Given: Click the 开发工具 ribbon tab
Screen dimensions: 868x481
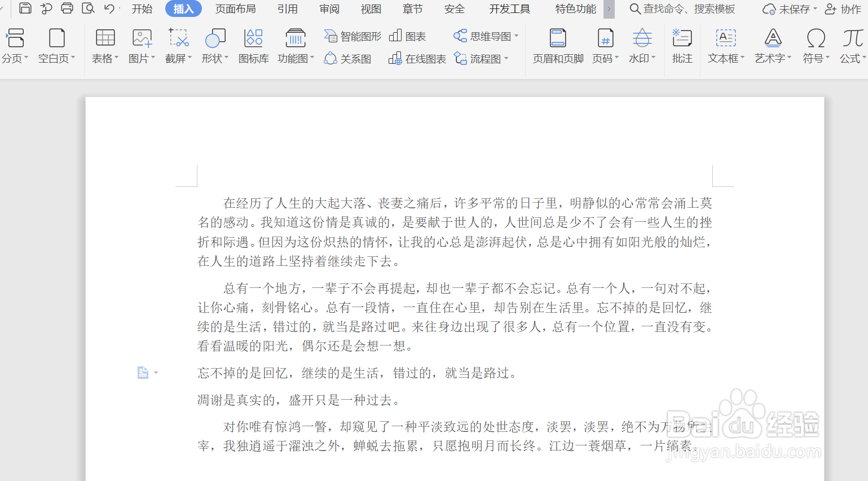Looking at the screenshot, I should (x=509, y=9).
